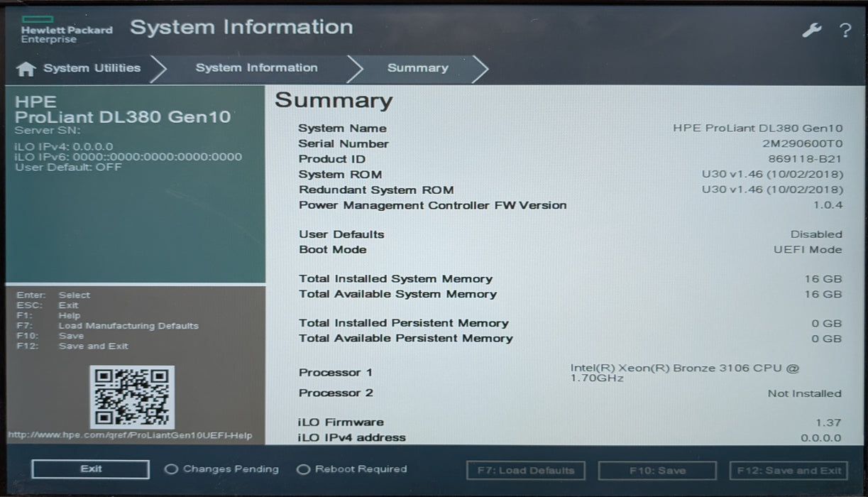This screenshot has height=497, width=868.
Task: Open the wrench settings icon
Action: coord(811,30)
